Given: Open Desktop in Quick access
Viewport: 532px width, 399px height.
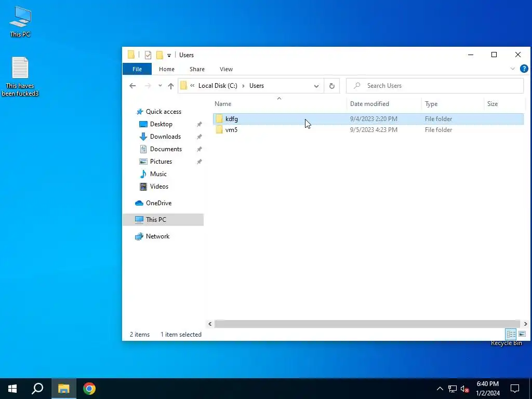Looking at the screenshot, I should point(161,124).
